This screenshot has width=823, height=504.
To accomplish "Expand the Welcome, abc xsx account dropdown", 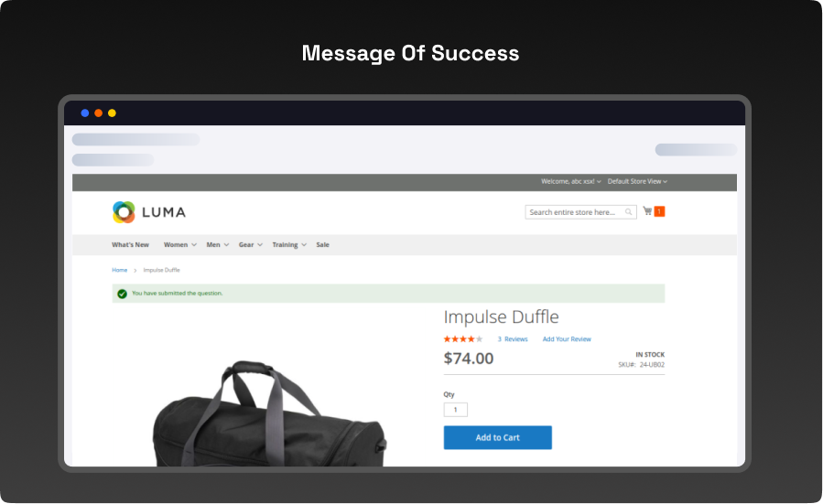I will (x=571, y=181).
